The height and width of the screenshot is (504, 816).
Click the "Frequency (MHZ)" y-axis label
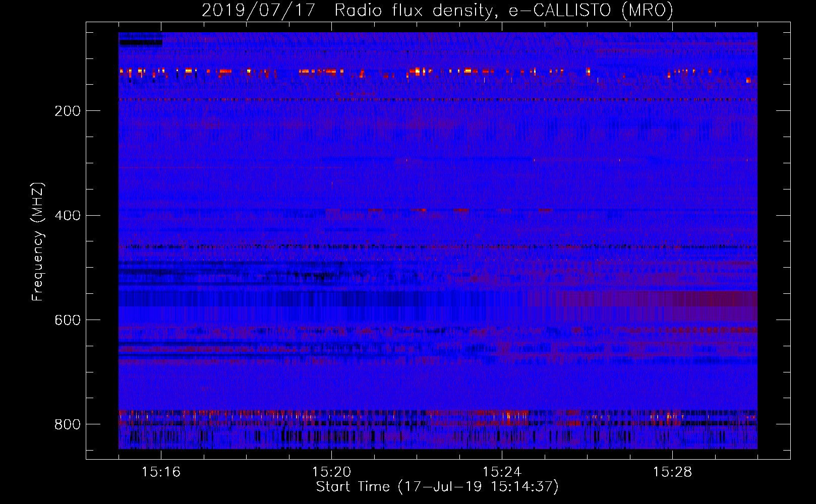(x=38, y=242)
